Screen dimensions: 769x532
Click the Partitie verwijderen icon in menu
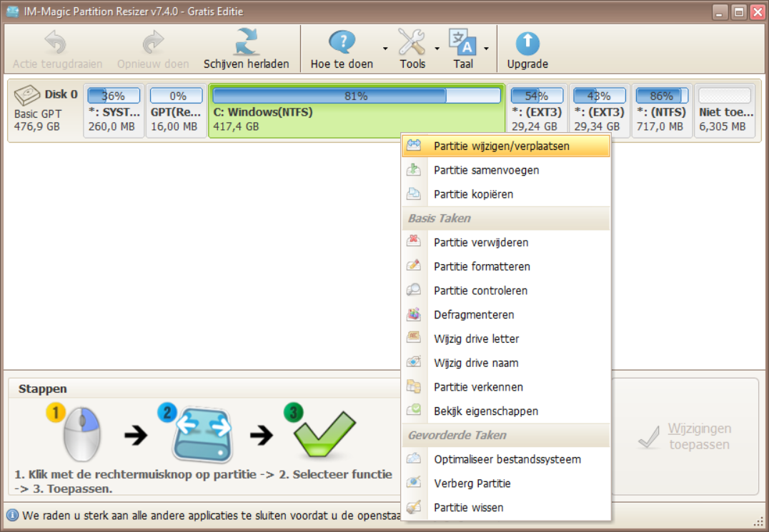pyautogui.click(x=414, y=242)
